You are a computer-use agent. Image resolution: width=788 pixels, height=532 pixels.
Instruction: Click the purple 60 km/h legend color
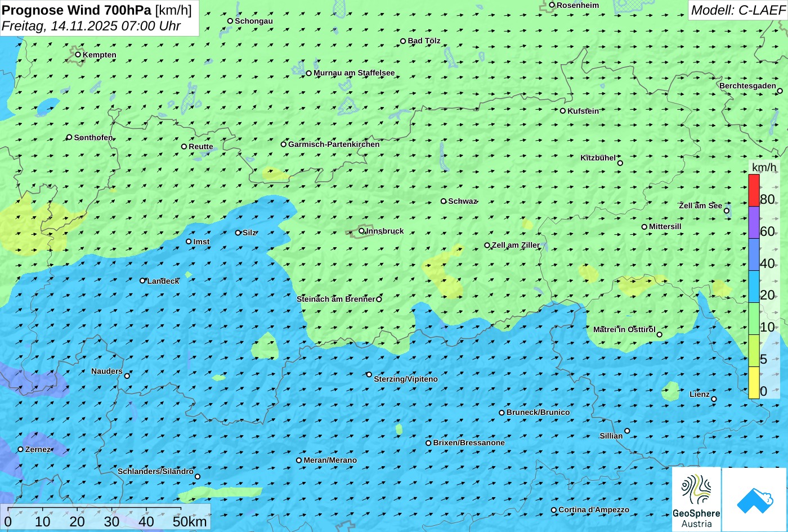[x=754, y=222]
